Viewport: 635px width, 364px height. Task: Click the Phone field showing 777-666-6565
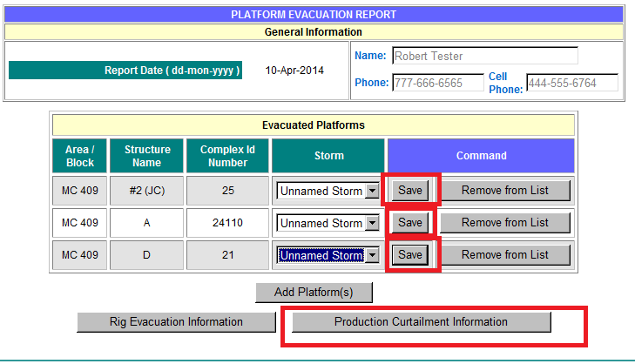438,83
